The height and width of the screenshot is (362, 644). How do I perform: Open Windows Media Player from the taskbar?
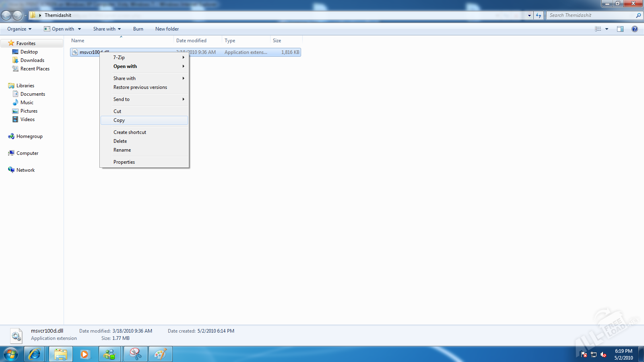click(x=85, y=354)
